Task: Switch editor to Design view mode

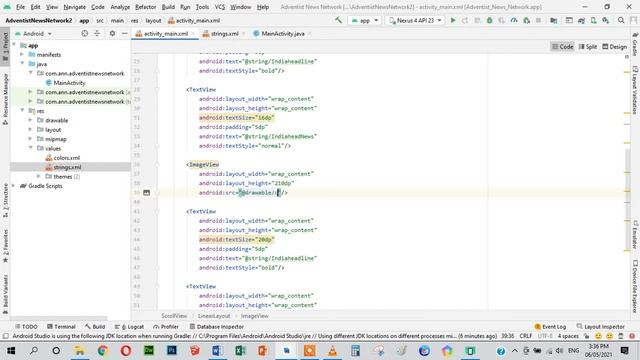Action: 614,47
